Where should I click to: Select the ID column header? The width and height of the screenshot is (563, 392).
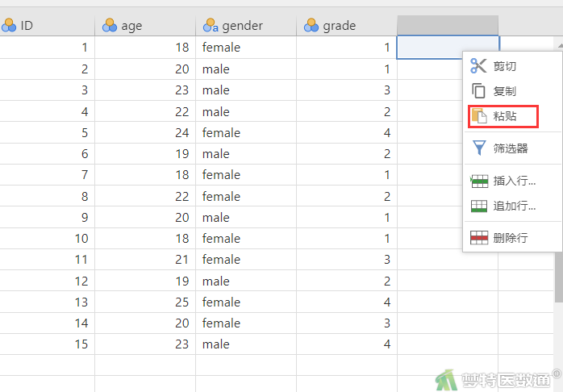[x=47, y=26]
